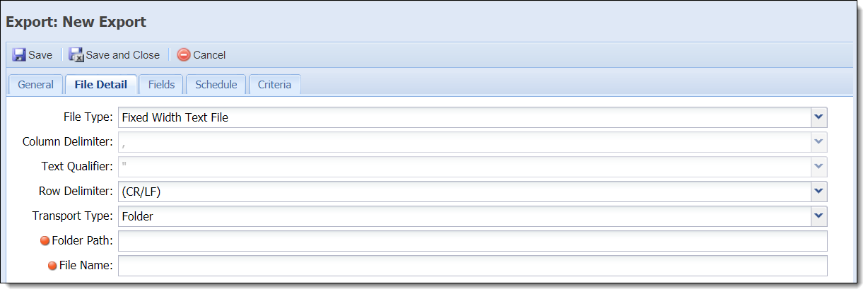Image resolution: width=868 pixels, height=294 pixels.
Task: Open the Transport Type dropdown arrow
Action: pos(819,216)
